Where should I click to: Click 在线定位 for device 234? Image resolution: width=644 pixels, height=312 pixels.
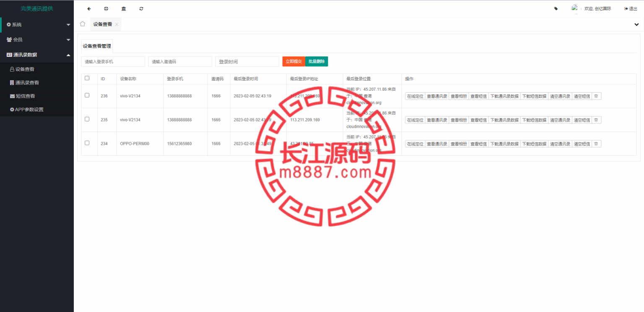pyautogui.click(x=415, y=144)
